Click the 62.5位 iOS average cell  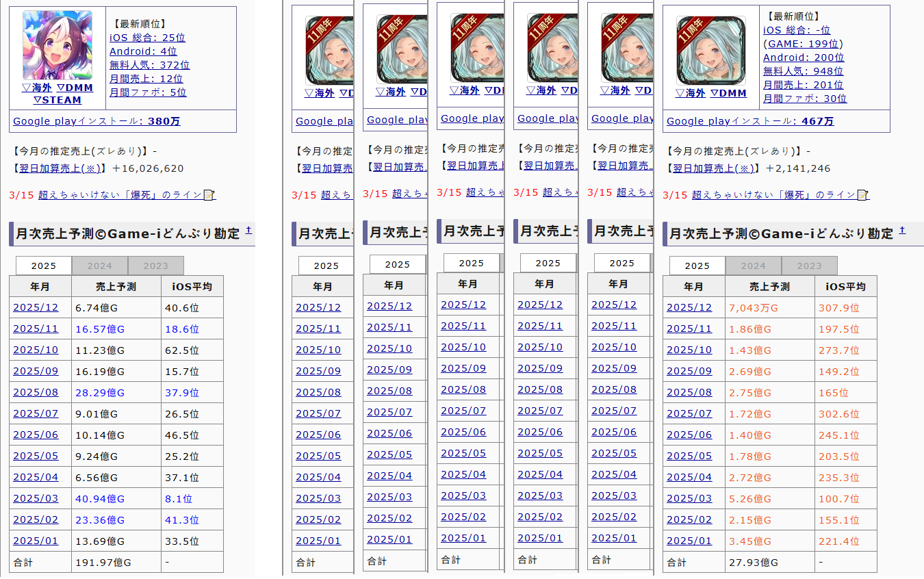point(192,350)
